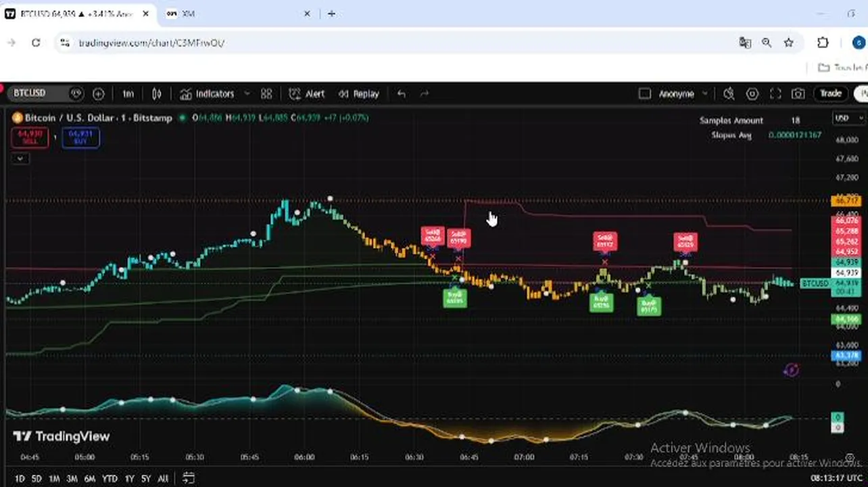The image size is (868, 487).
Task: Select the 1D time range
Action: 20,479
